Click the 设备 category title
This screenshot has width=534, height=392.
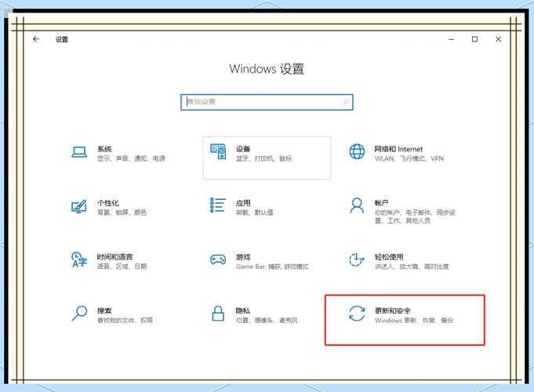point(243,149)
